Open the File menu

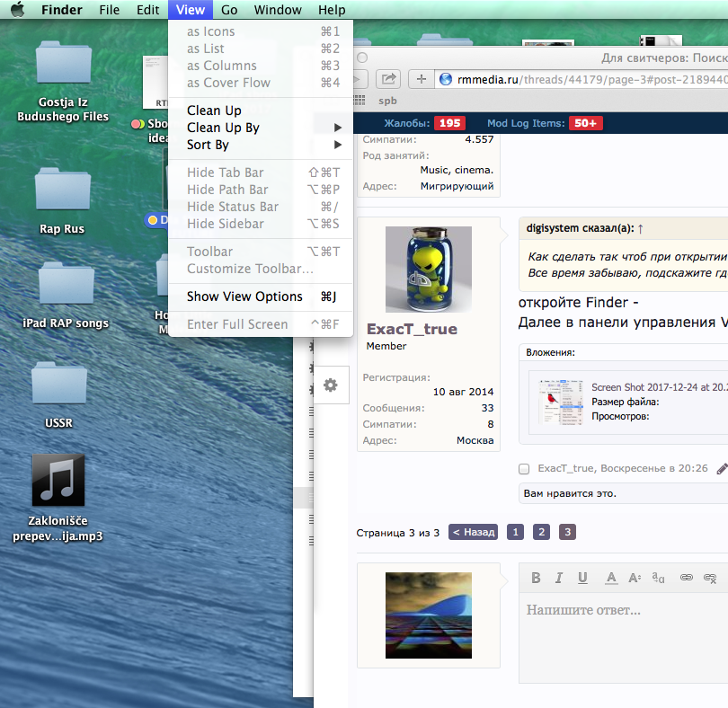point(109,10)
